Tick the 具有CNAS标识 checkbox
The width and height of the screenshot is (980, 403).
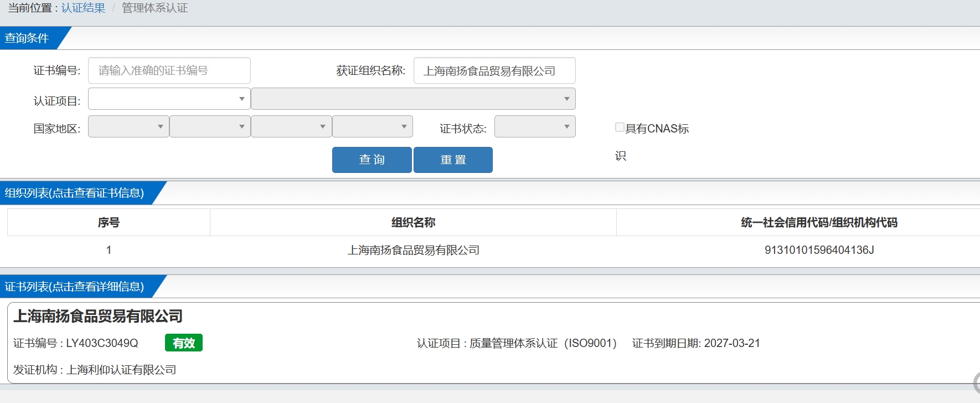pyautogui.click(x=620, y=127)
